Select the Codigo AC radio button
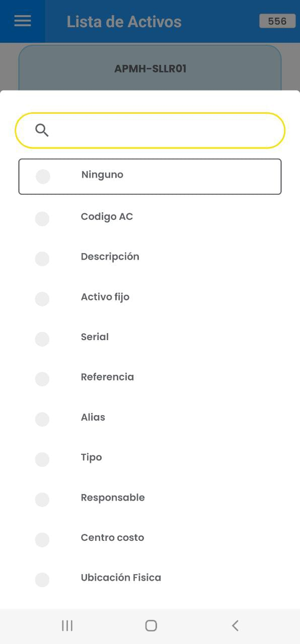Image resolution: width=300 pixels, height=644 pixels. coord(42,219)
